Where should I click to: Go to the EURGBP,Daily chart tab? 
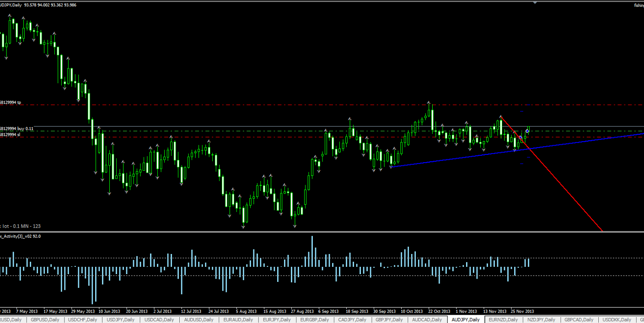315,320
